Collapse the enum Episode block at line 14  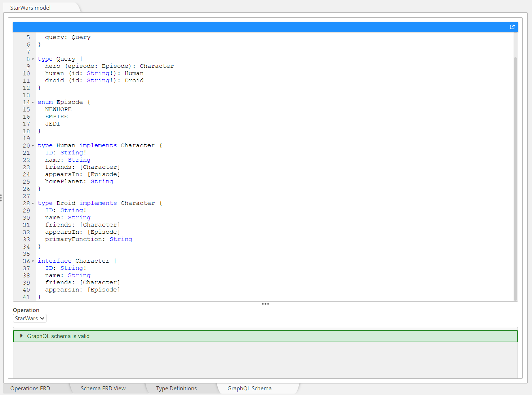coord(33,102)
